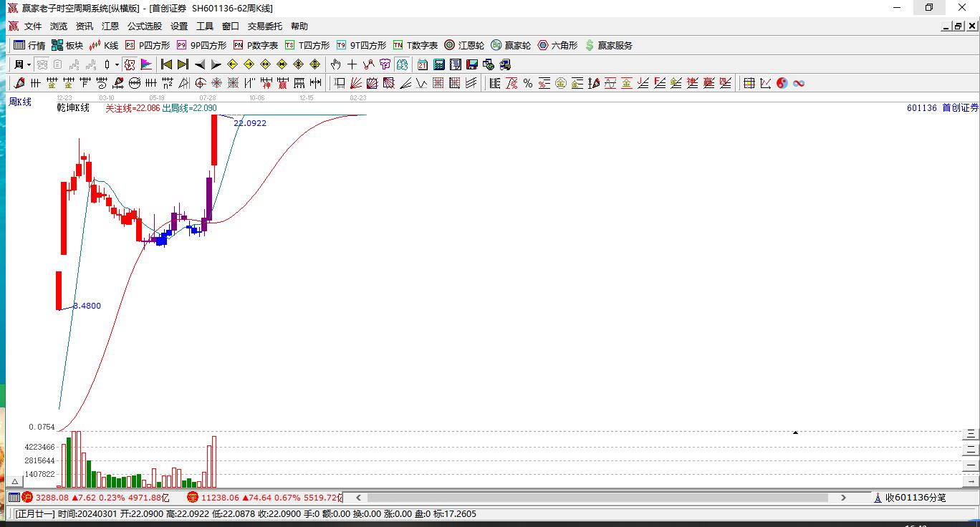
Task: Jump to first bar icon
Action: [x=166, y=64]
